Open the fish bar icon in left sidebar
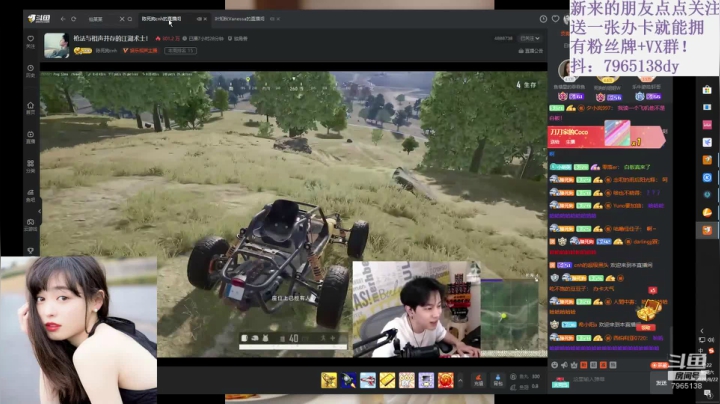Viewport: 720px width, 404px height. (30, 195)
